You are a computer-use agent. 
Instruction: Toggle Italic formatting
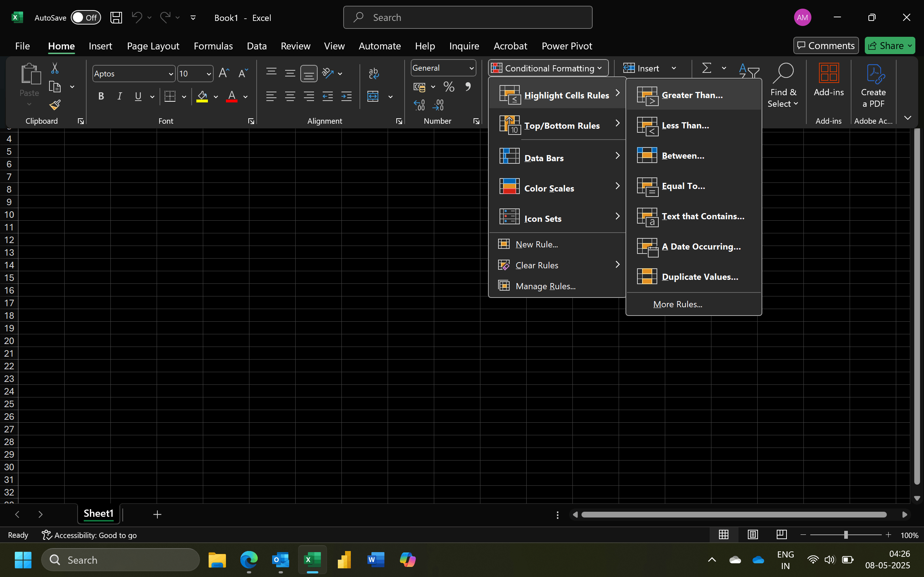pos(119,96)
